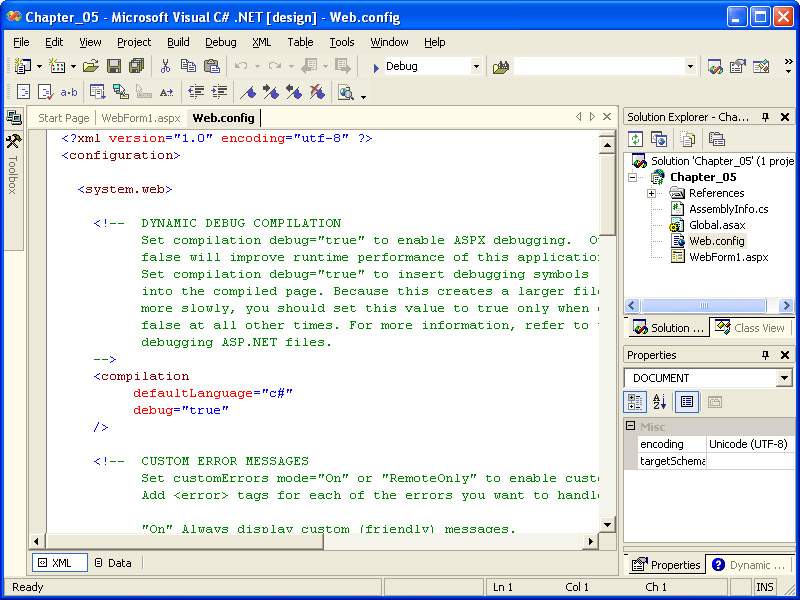800x600 pixels.
Task: Click the Increase Indent toolbar icon
Action: [x=218, y=92]
